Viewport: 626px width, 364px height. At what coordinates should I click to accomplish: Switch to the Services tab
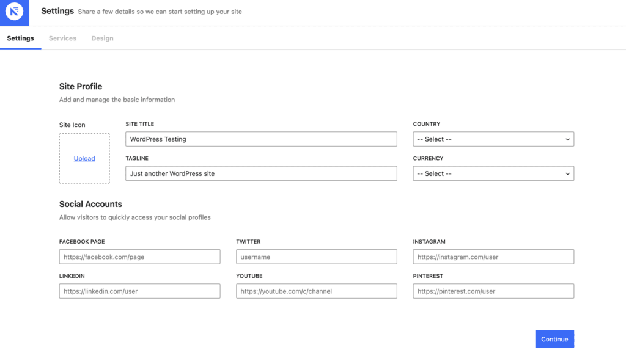coord(62,38)
